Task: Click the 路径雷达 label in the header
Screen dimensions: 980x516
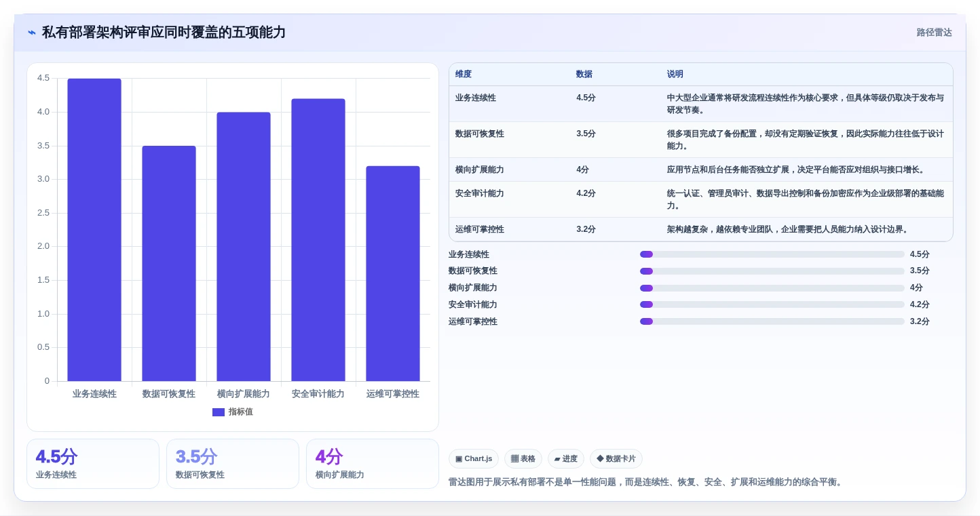Action: pos(935,33)
